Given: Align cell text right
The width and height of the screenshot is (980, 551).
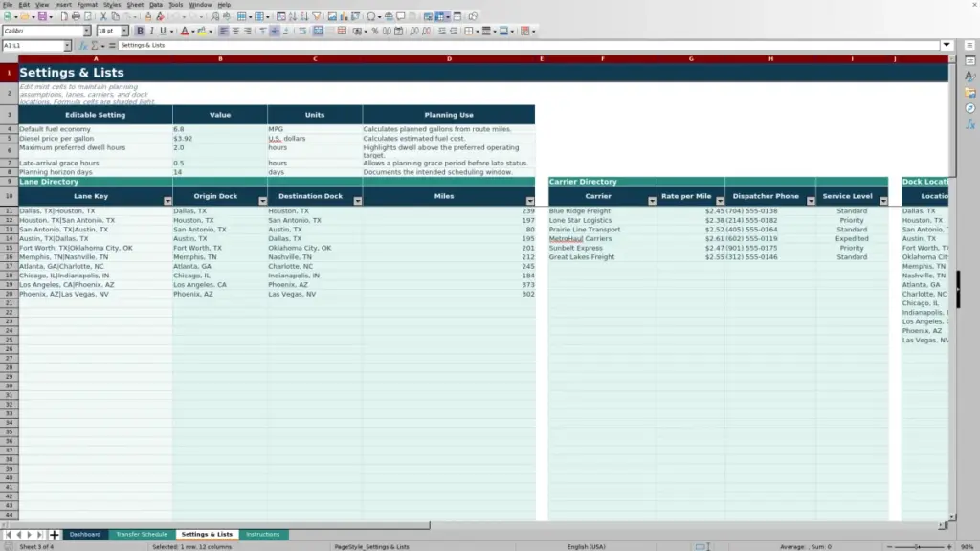Looking at the screenshot, I should 248,32.
